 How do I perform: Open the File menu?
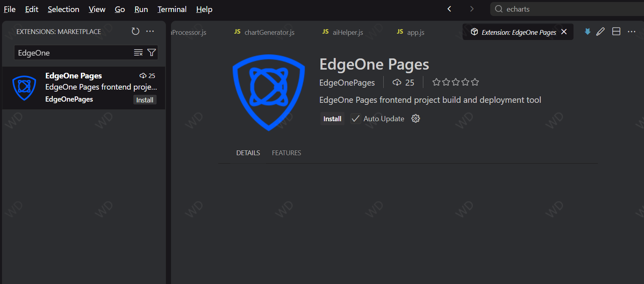[10, 9]
